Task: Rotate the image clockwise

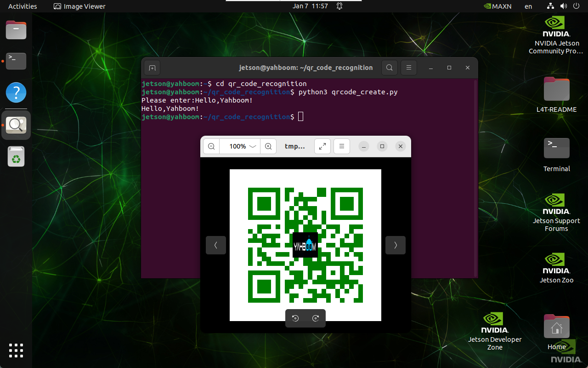Action: coord(316,318)
